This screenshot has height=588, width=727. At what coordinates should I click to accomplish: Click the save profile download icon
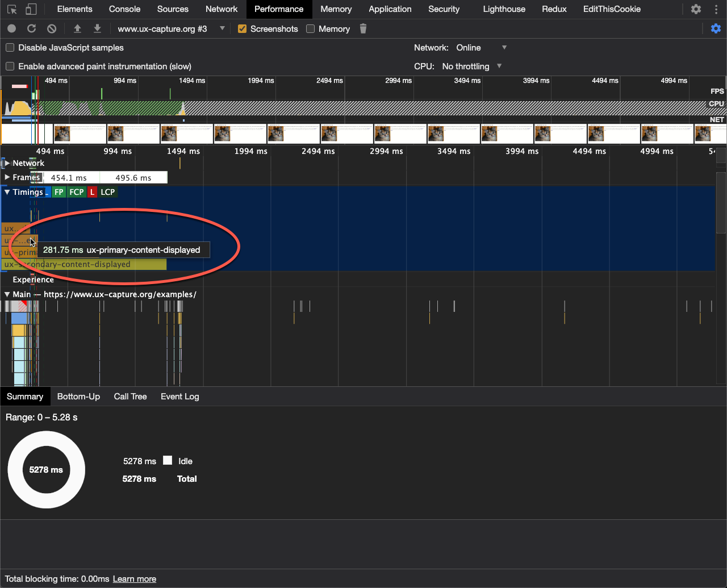click(97, 29)
